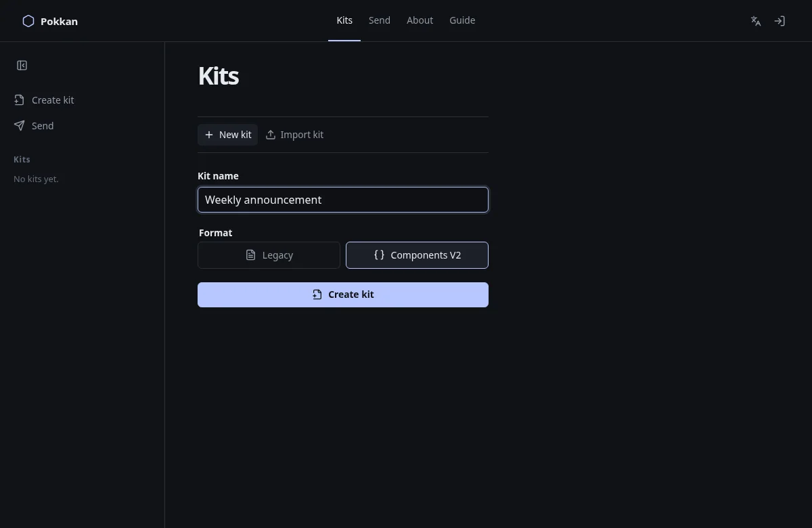812x528 pixels.
Task: Select the Components V2 format option
Action: (x=417, y=255)
